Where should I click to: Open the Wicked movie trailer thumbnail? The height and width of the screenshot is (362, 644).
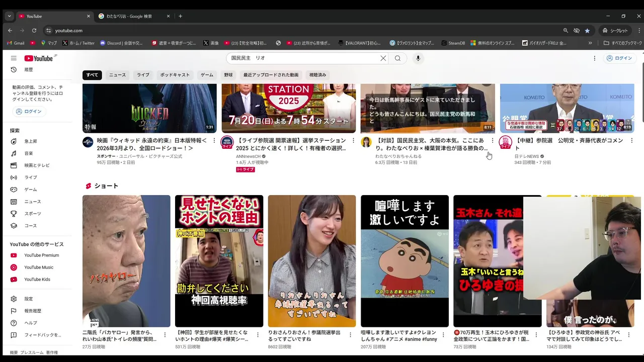(x=149, y=109)
